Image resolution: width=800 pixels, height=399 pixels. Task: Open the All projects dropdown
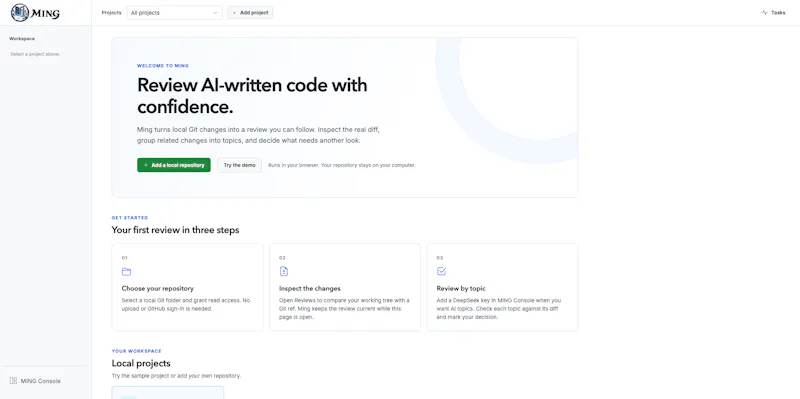pos(174,13)
